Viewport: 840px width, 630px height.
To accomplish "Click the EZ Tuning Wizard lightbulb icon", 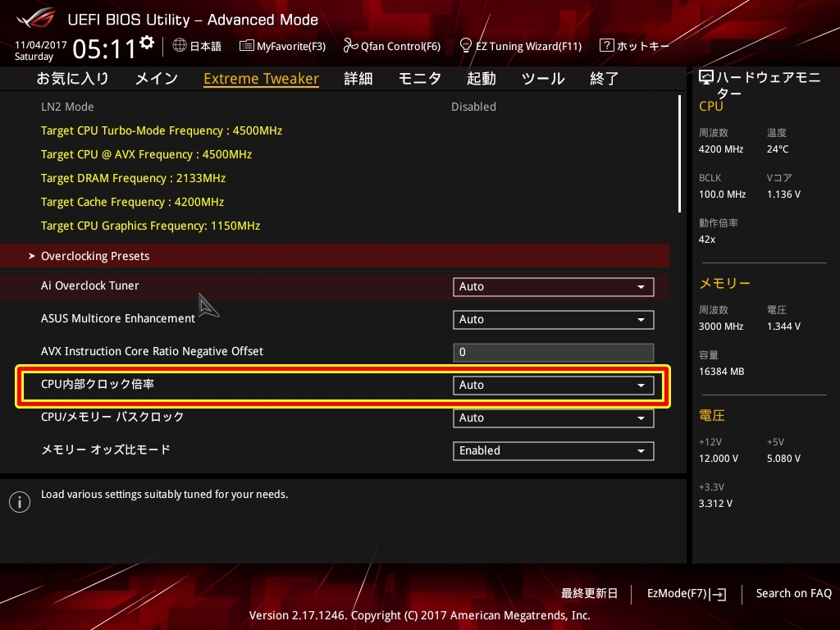I will click(x=466, y=45).
